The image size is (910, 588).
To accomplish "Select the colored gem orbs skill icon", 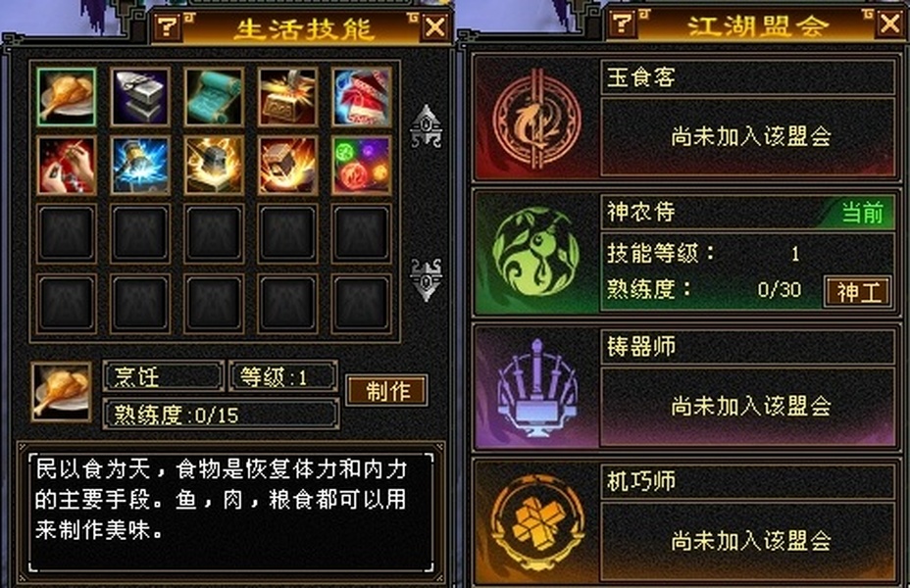I will 361,166.
